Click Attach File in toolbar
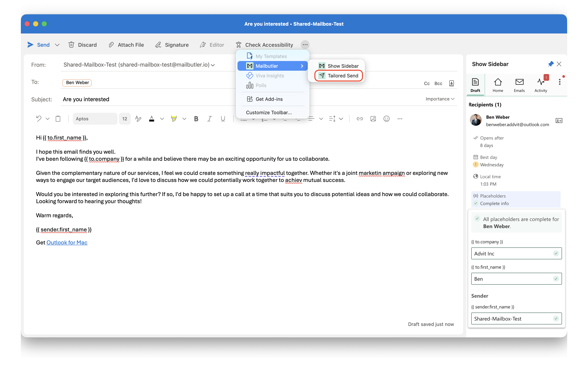588x365 pixels. coord(126,45)
